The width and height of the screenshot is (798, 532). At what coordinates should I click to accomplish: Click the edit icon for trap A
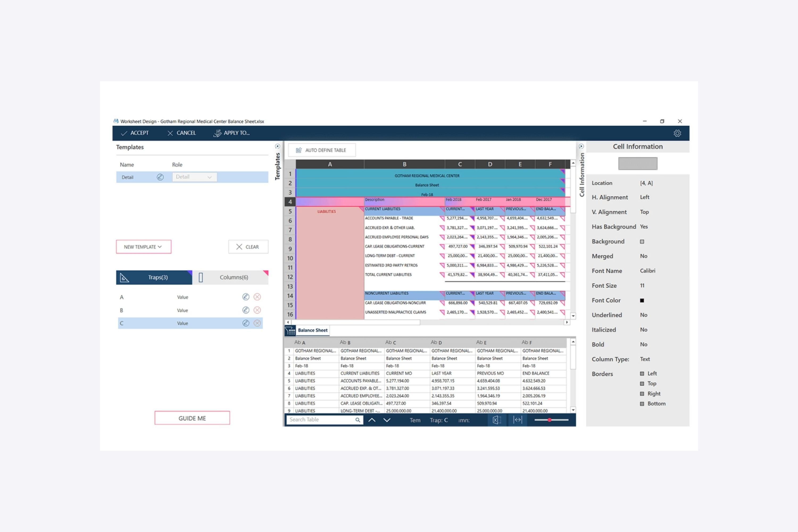(x=246, y=297)
